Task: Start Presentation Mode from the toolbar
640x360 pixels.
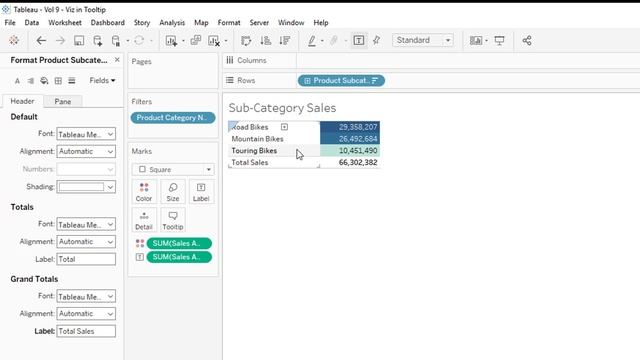Action: (x=499, y=40)
